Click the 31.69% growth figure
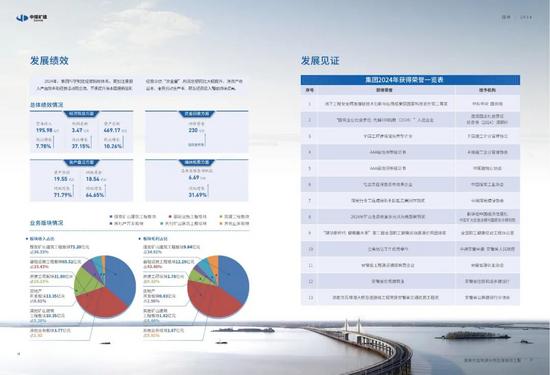The width and height of the screenshot is (550, 375). (x=197, y=195)
